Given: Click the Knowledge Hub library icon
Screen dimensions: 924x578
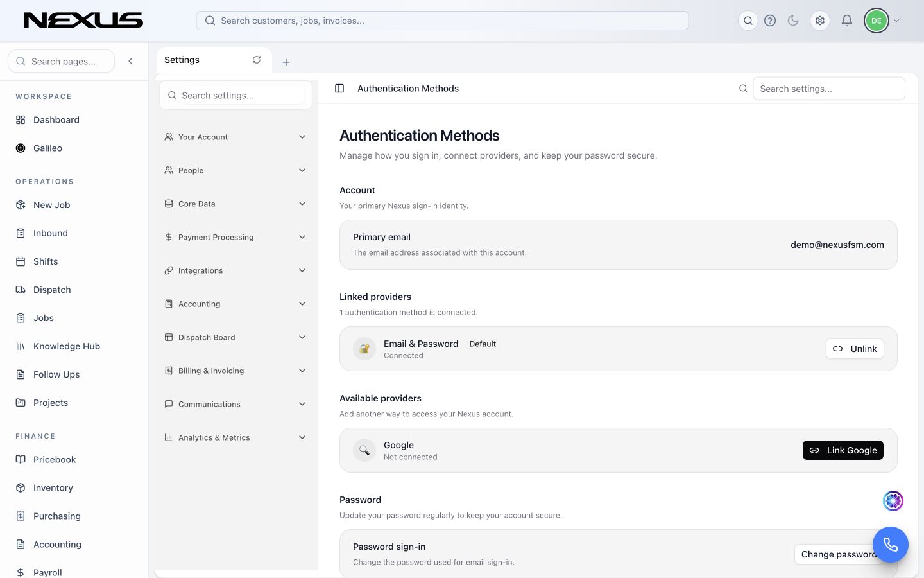Looking at the screenshot, I should click(21, 346).
